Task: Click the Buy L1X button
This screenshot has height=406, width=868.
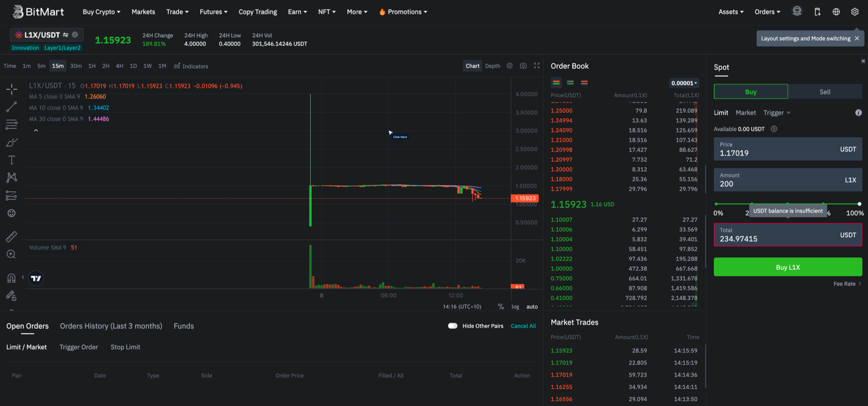Action: pos(788,267)
